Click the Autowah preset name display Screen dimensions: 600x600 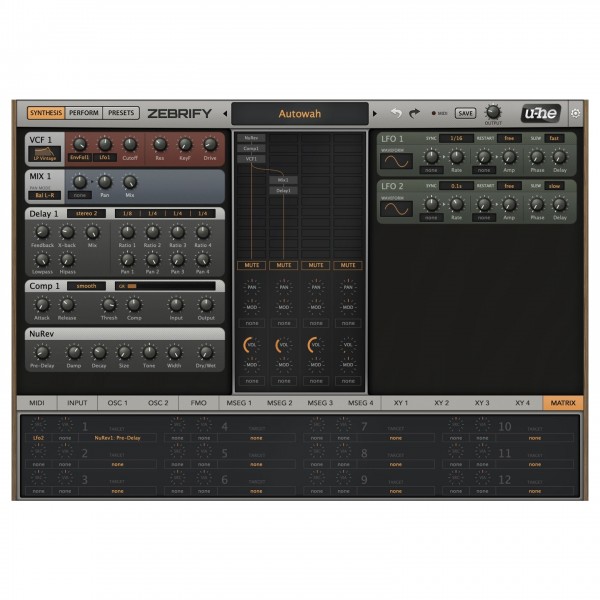coord(300,114)
